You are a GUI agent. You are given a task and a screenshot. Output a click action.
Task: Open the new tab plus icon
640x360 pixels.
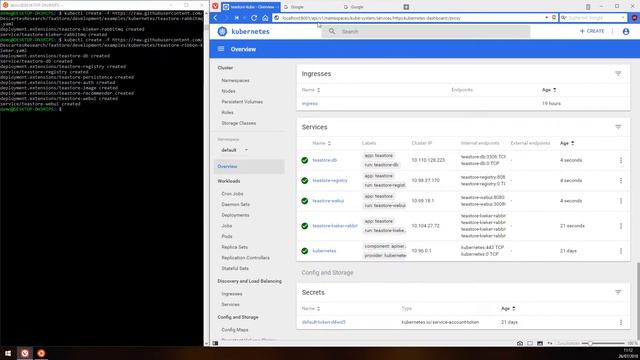tap(406, 7)
